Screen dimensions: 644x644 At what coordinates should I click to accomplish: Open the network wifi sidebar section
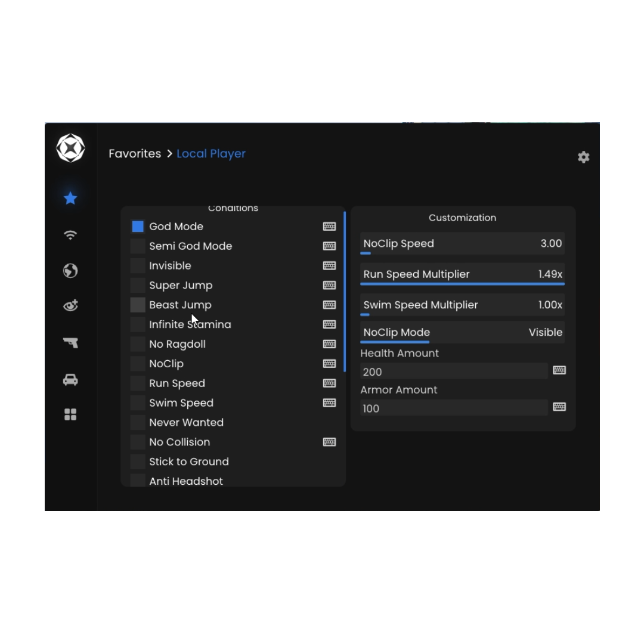[x=70, y=235]
